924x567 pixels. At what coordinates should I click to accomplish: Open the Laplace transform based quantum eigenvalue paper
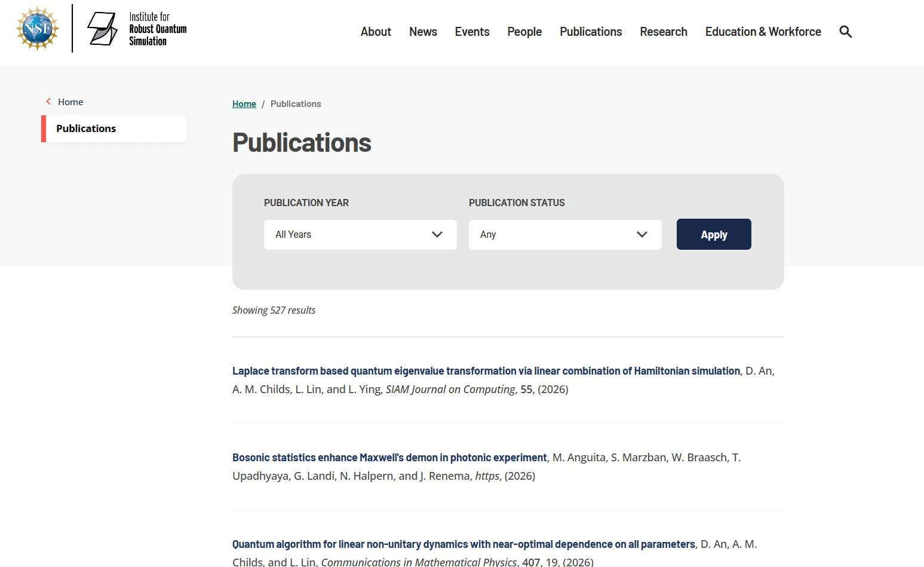point(486,371)
